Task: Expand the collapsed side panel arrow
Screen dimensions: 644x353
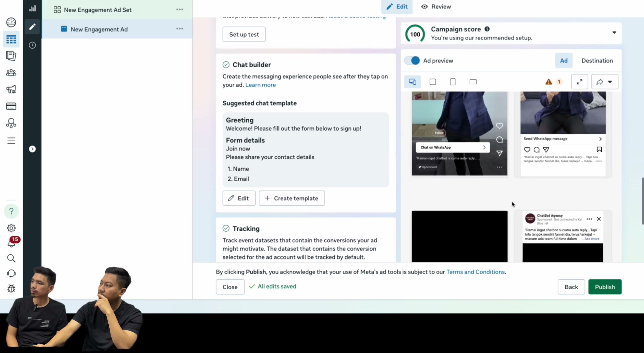Action: pyautogui.click(x=32, y=149)
